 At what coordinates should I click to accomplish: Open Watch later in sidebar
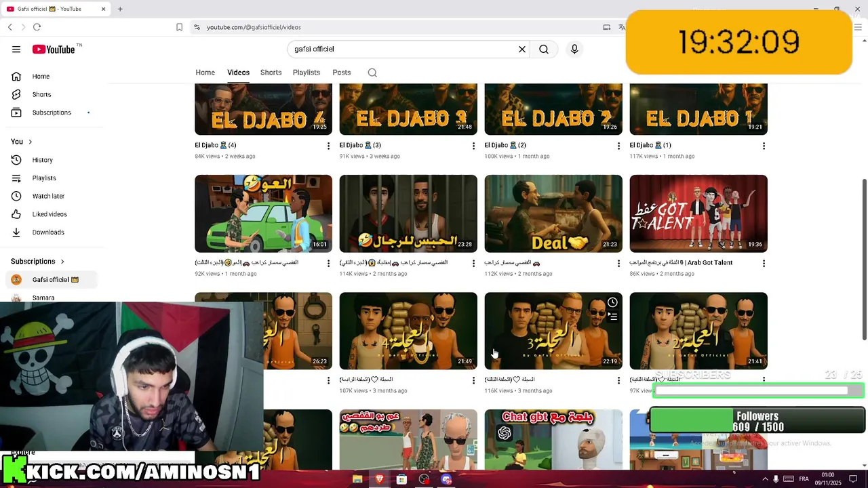52,196
